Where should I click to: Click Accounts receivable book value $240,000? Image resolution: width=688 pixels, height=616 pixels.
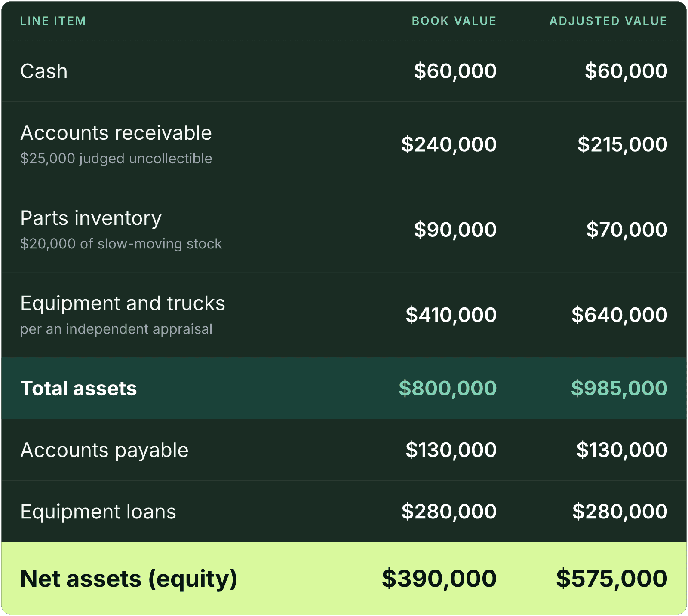449,144
